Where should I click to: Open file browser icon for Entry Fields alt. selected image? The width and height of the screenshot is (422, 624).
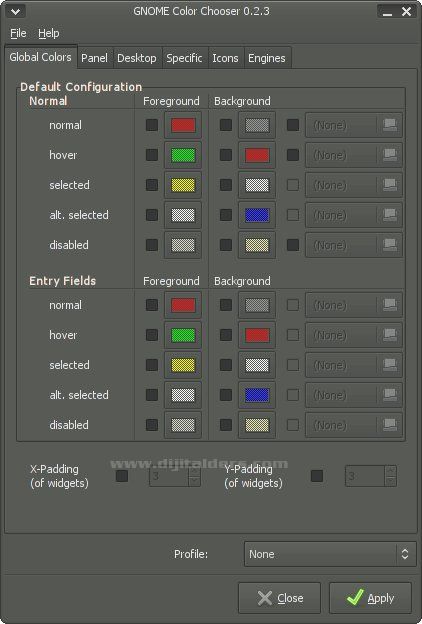[390, 395]
